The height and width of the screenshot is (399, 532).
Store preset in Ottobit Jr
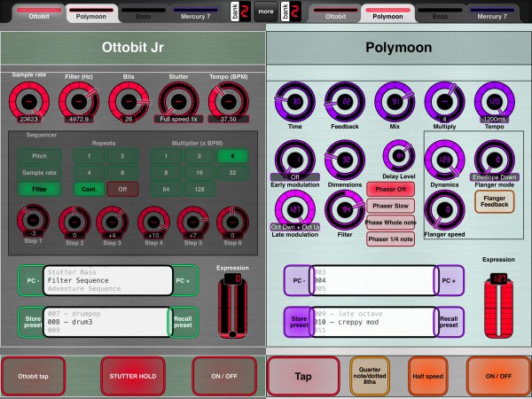point(32,322)
